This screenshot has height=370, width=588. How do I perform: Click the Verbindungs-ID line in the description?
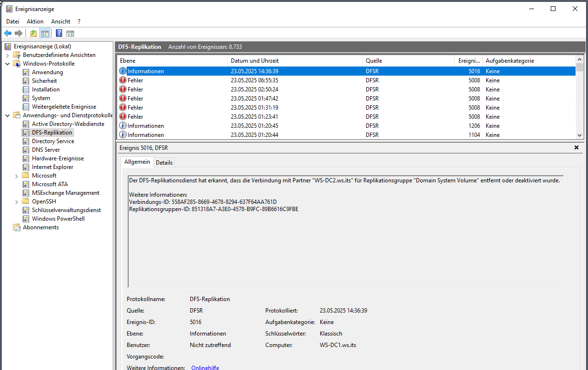203,202
